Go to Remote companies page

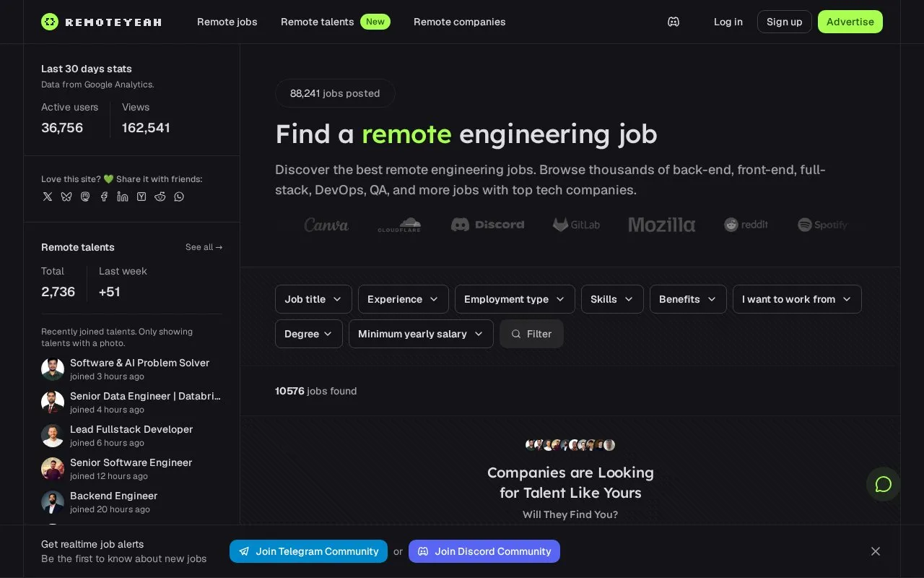[460, 22]
